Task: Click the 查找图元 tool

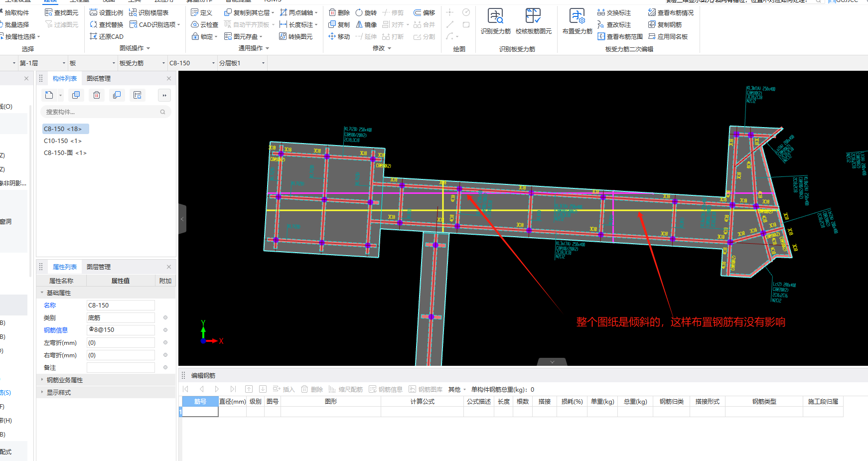Action: click(x=61, y=12)
